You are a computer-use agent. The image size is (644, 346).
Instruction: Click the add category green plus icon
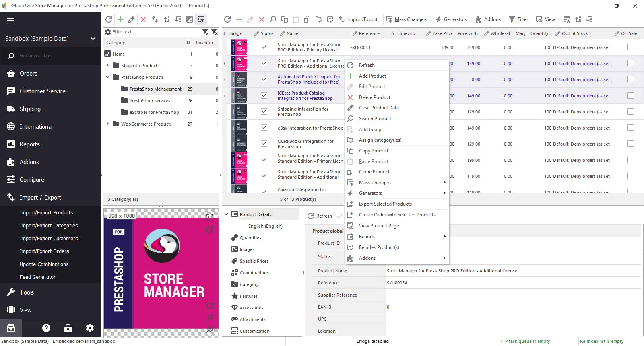pyautogui.click(x=120, y=19)
